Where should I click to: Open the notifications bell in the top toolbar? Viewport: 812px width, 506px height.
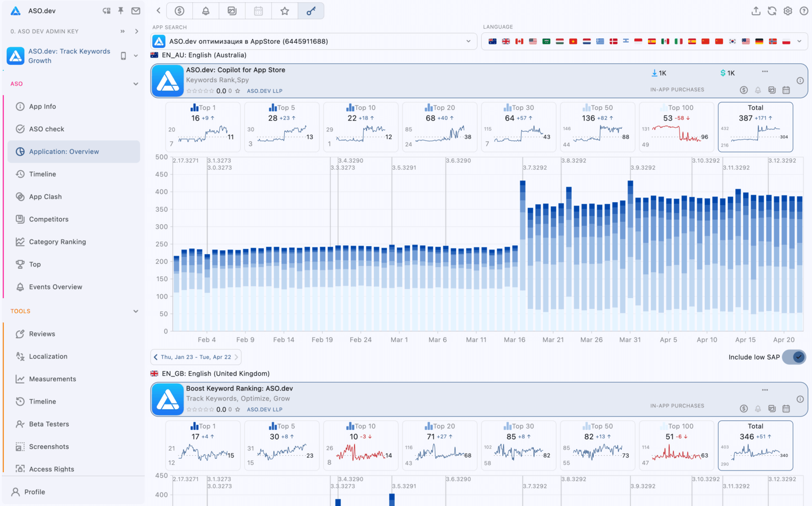tap(206, 10)
